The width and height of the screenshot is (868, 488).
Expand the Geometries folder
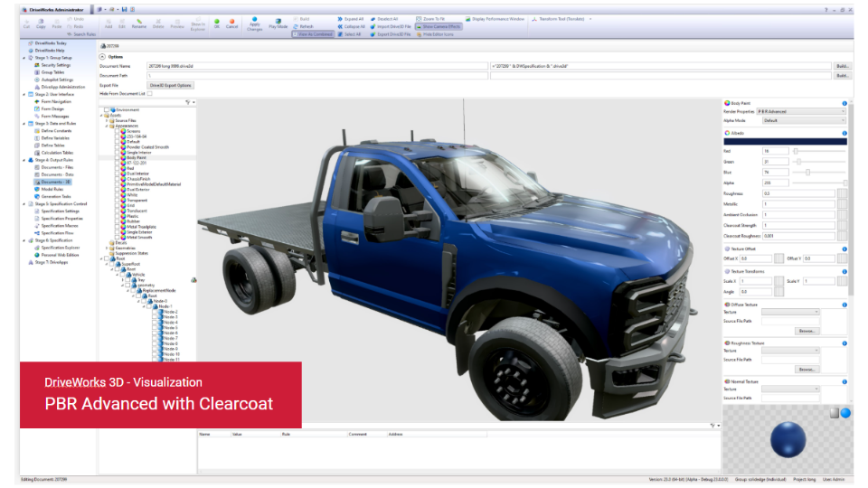(107, 248)
